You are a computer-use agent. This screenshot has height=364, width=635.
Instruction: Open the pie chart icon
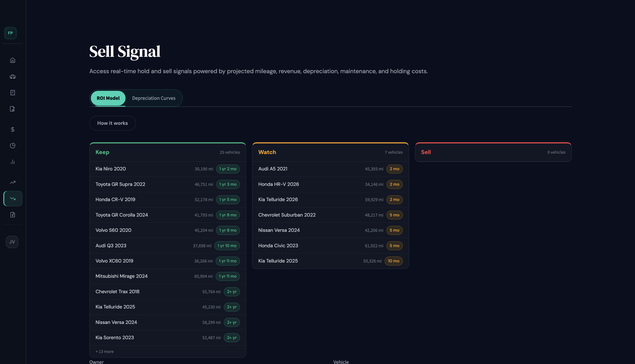coord(13,145)
